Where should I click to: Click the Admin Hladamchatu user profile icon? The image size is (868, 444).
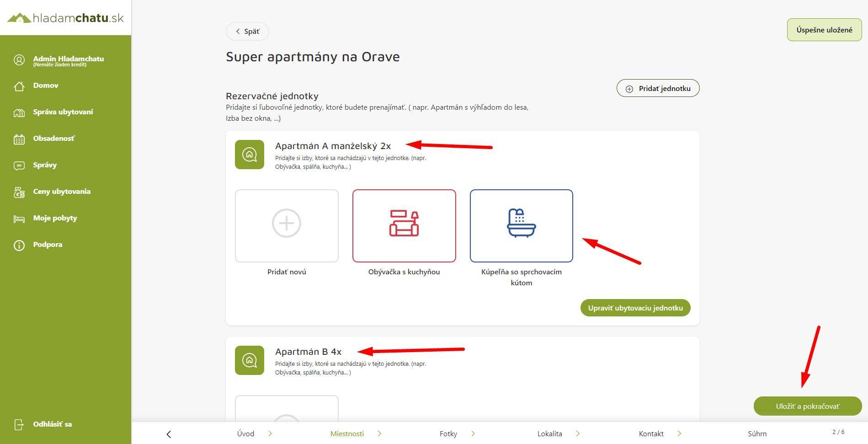(x=19, y=60)
